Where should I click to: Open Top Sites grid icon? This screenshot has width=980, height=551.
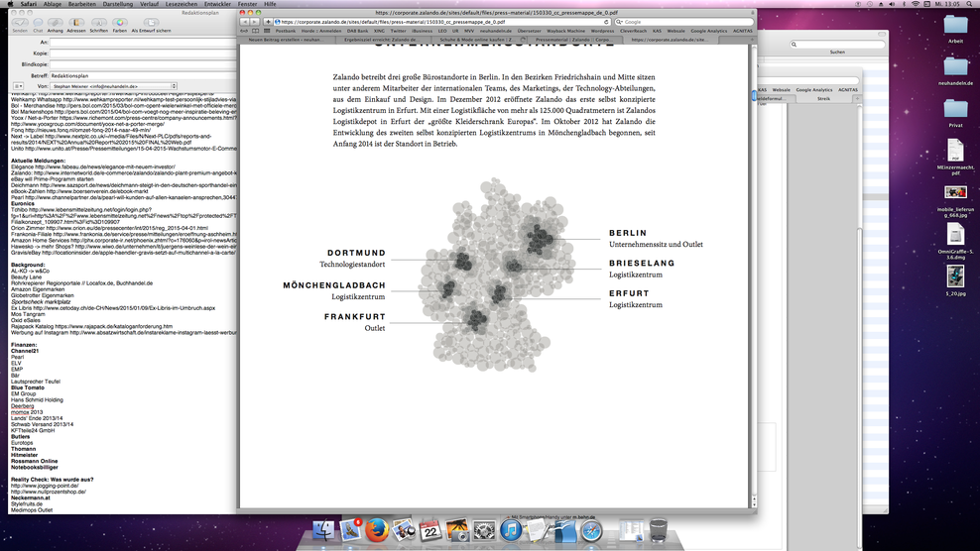267,31
